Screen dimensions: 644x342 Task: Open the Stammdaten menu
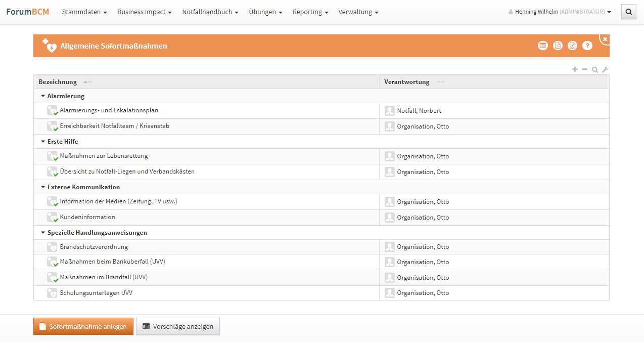[84, 12]
